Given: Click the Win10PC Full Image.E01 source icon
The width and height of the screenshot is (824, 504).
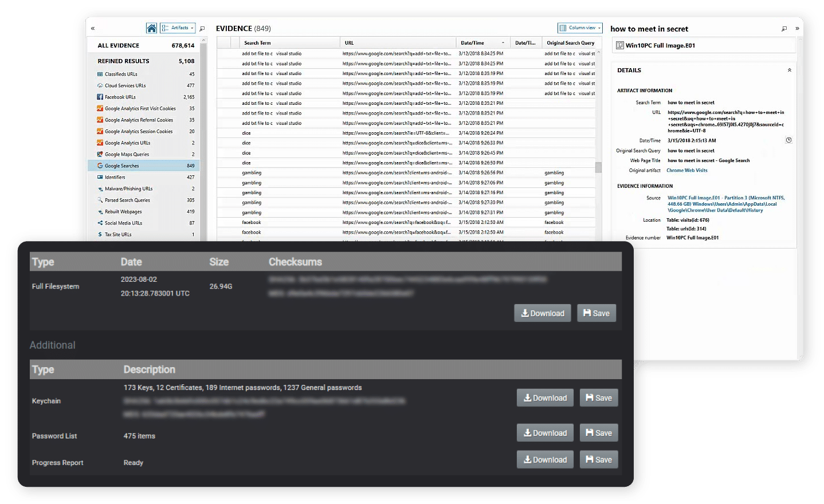Looking at the screenshot, I should (619, 46).
